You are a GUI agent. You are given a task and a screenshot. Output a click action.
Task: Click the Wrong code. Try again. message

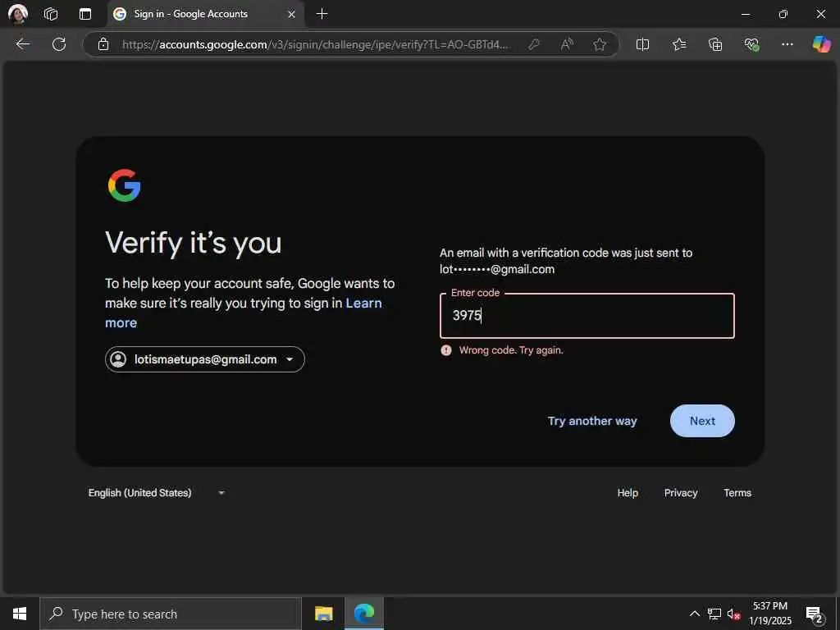511,350
